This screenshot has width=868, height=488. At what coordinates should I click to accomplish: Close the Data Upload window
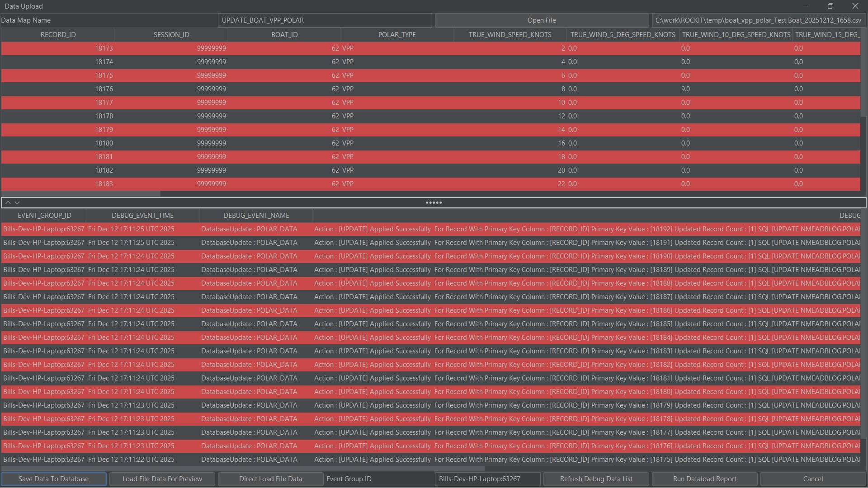(x=855, y=6)
